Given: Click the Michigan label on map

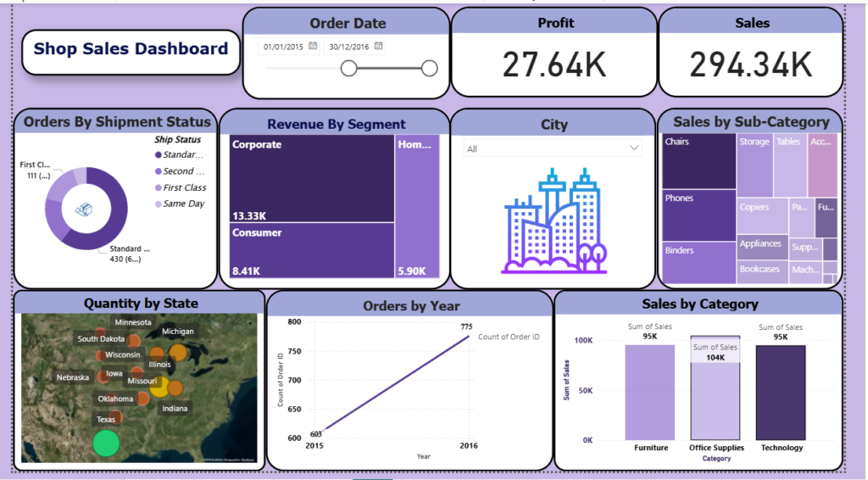Looking at the screenshot, I should 178,331.
